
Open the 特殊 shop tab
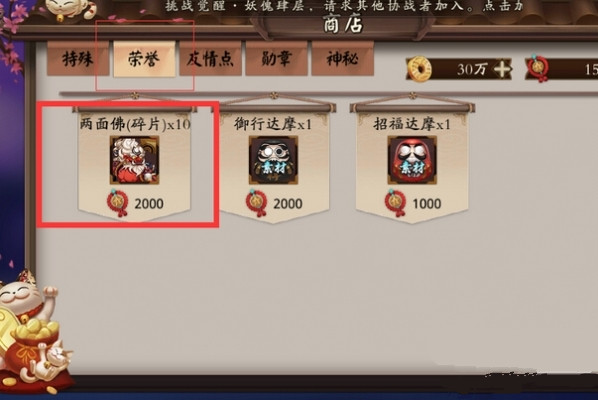point(78,59)
